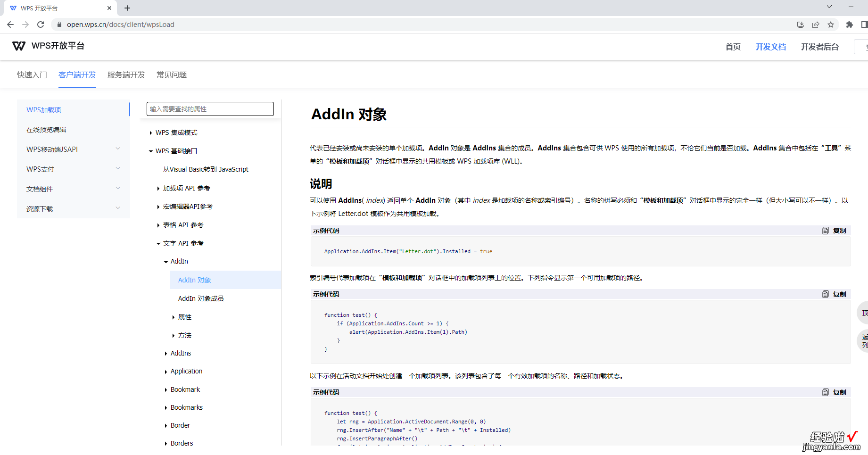868x455 pixels.
Task: Click the site lock icon in the address bar
Action: [x=59, y=25]
